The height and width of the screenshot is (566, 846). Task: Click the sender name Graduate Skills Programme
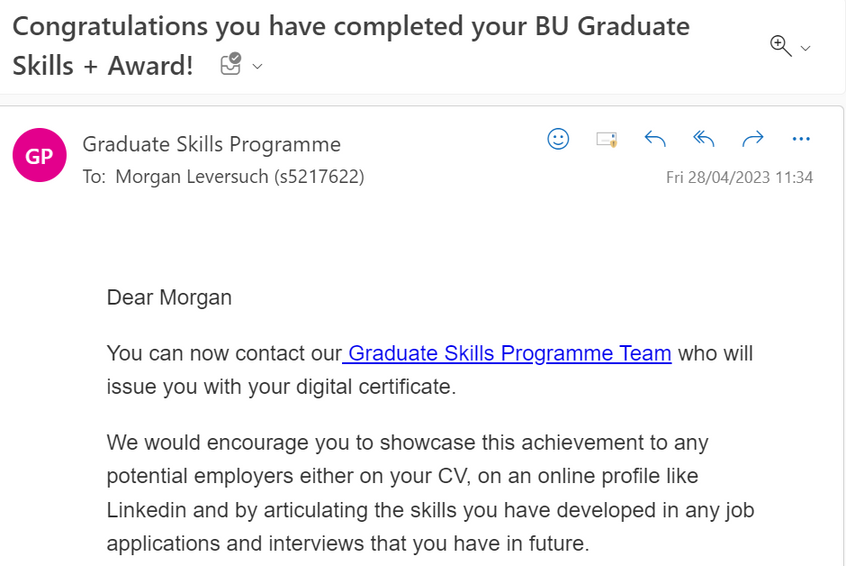click(x=212, y=144)
